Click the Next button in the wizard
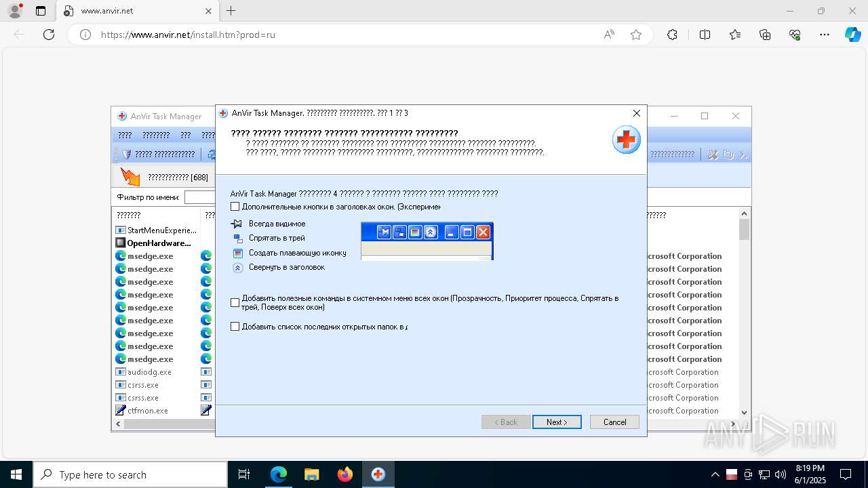This screenshot has height=488, width=868. [557, 422]
